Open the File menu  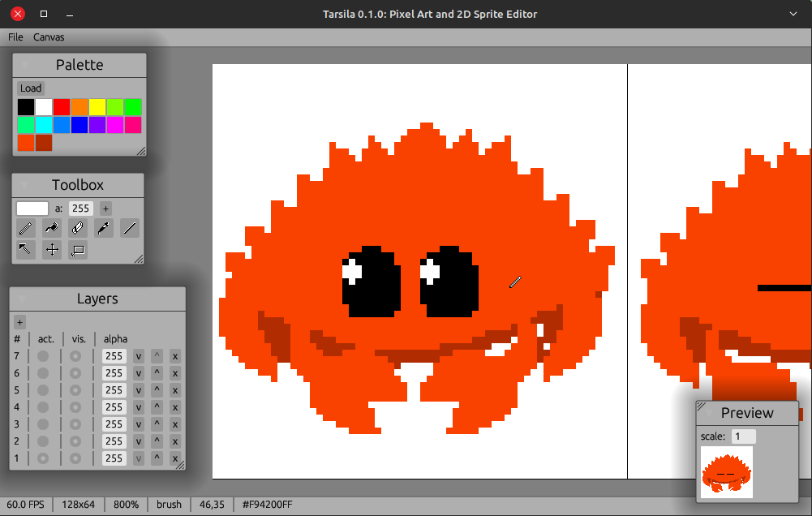[15, 37]
